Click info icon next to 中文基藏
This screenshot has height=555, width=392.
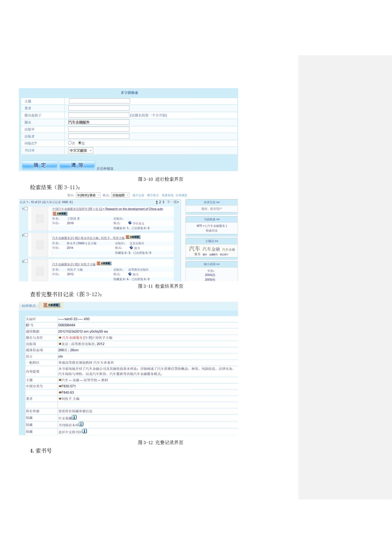(74, 417)
